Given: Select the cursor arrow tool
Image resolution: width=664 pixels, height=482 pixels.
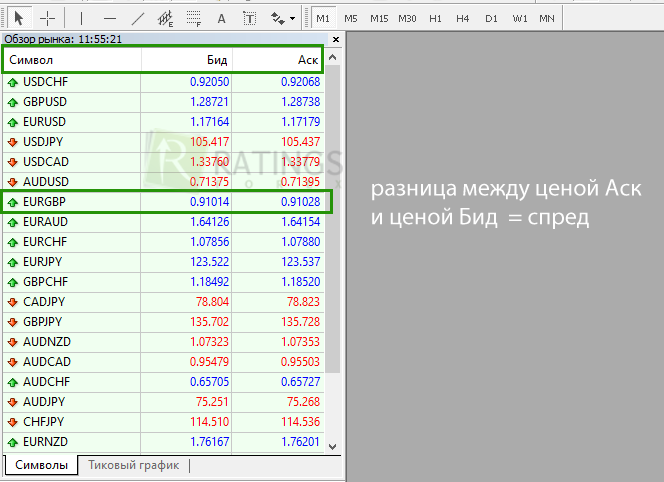Looking at the screenshot, I should pos(18,18).
